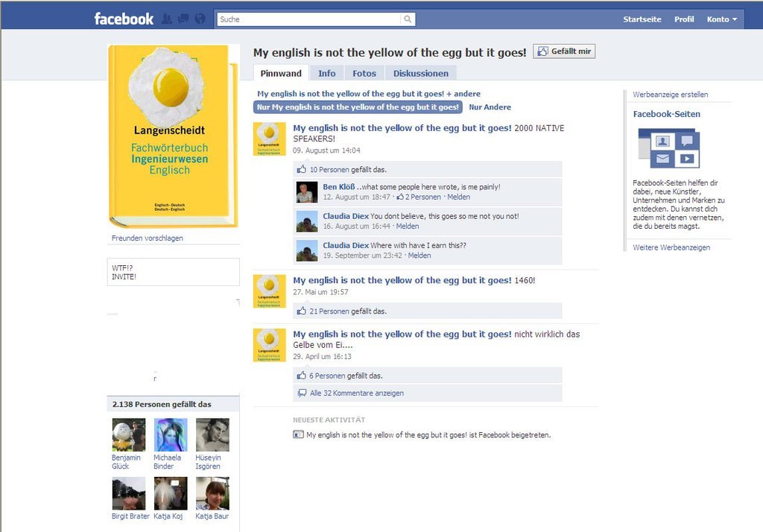
Task: Open friend requests icon in header
Action: click(166, 19)
